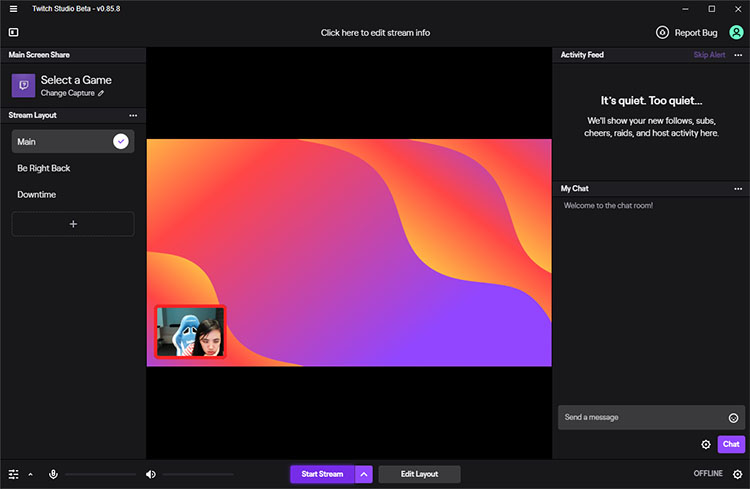
Task: Open chat settings gear icon
Action: pos(706,445)
